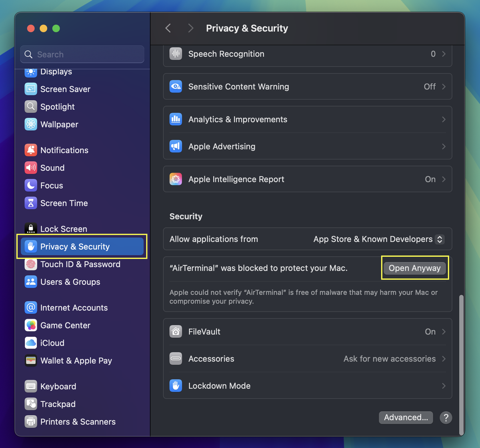Click the FileVault house icon

[176, 332]
